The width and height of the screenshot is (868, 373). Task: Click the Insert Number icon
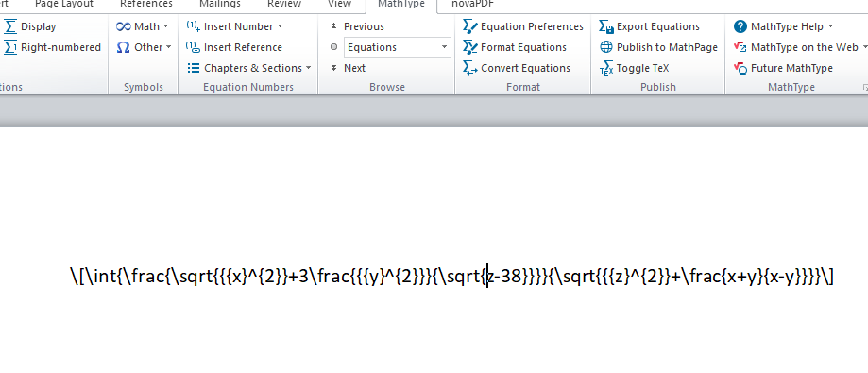tap(194, 26)
